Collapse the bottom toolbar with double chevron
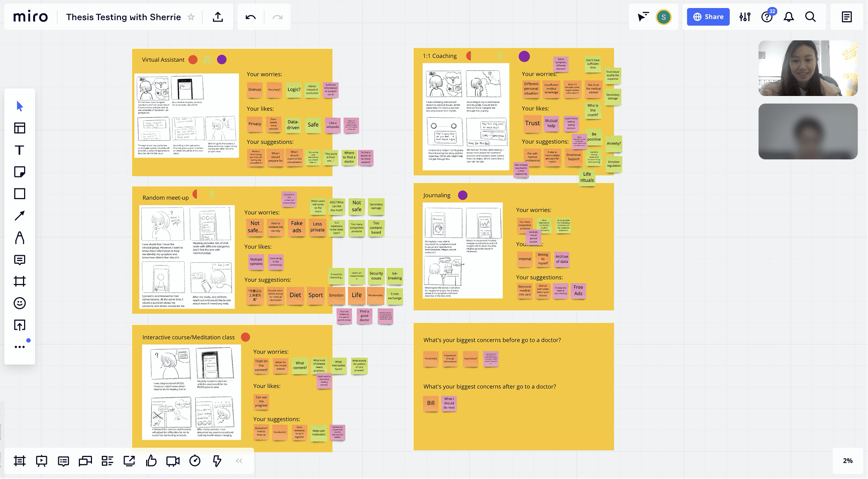The width and height of the screenshot is (868, 479). click(239, 461)
